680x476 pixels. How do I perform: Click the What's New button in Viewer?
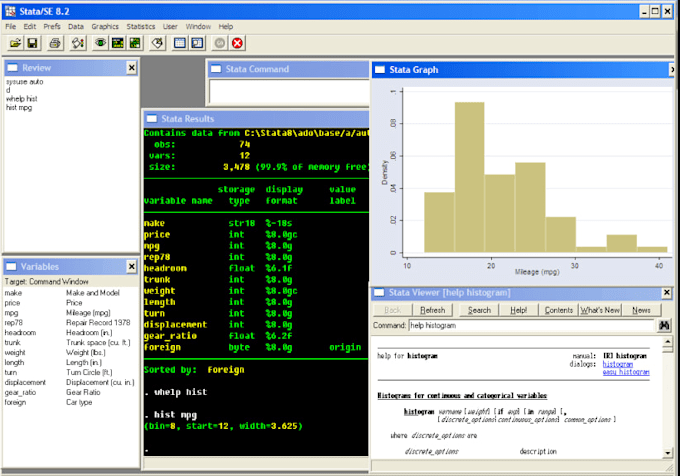point(600,310)
